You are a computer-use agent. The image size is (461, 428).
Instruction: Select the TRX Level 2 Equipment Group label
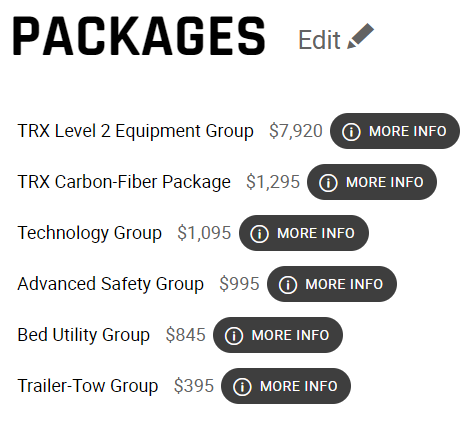coord(135,131)
